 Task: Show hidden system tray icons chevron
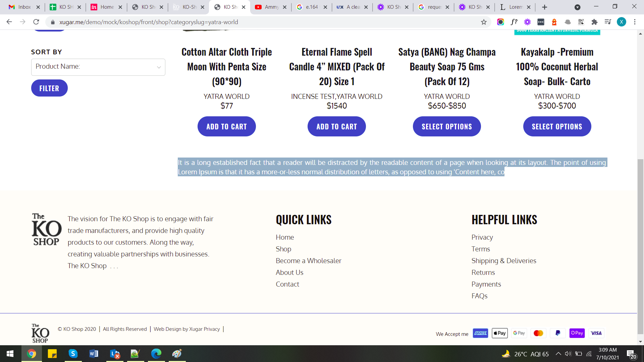point(558,354)
